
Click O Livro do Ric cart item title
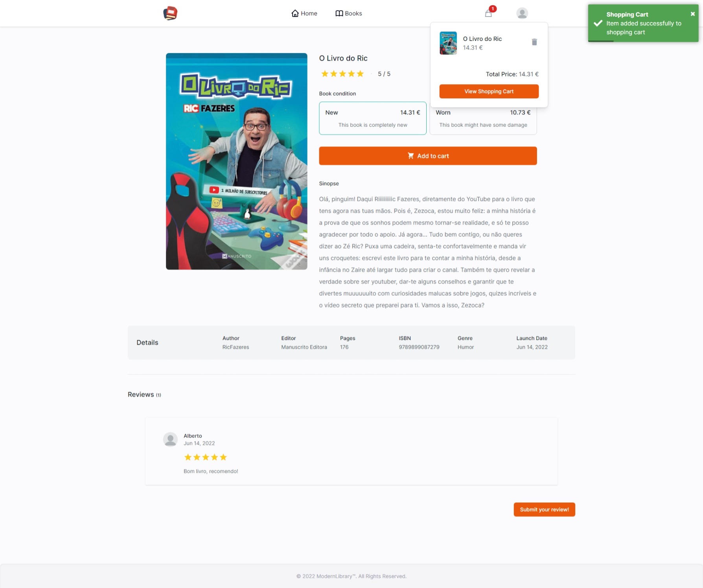pyautogui.click(x=482, y=39)
